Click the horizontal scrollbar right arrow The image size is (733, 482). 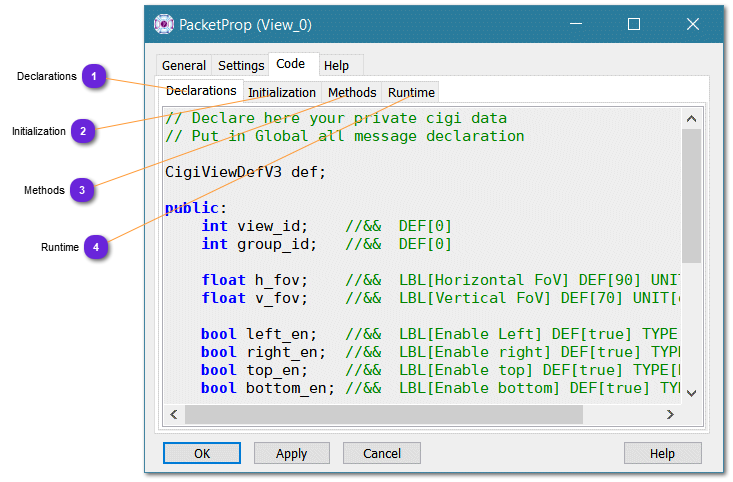pyautogui.click(x=670, y=414)
